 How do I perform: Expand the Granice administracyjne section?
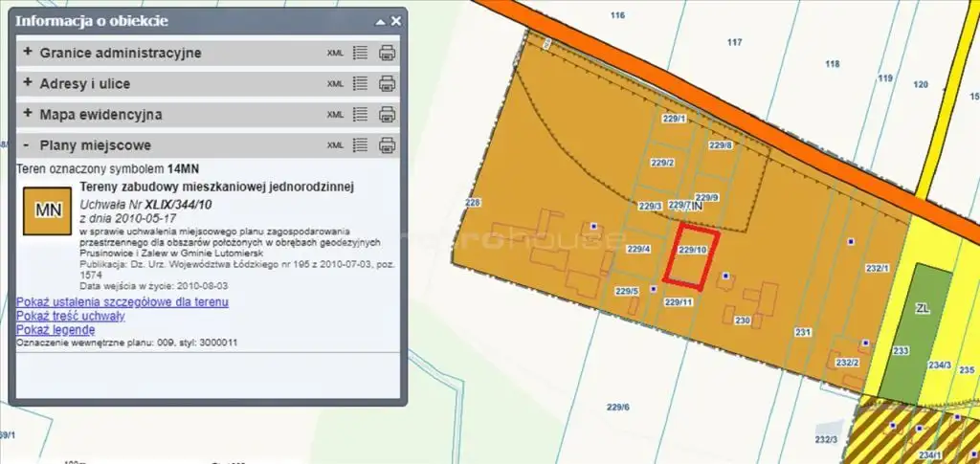(x=28, y=53)
